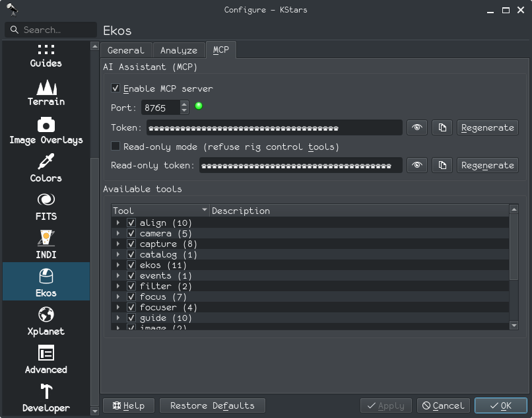Click the main Token password field
The width and height of the screenshot is (532, 418).
tap(275, 127)
